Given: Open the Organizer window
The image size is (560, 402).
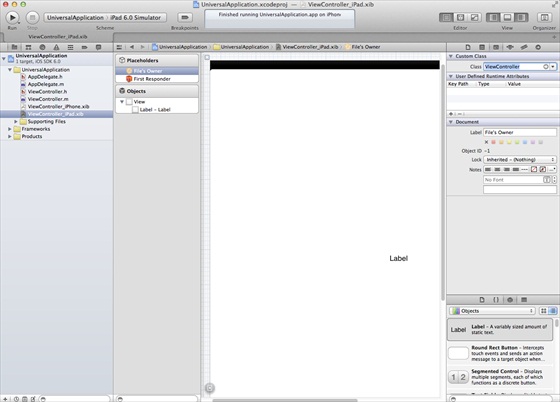Looking at the screenshot, I should tap(544, 17).
